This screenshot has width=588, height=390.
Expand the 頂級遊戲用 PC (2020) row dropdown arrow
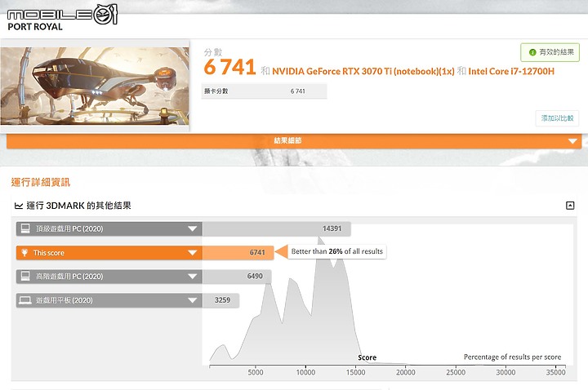pos(193,229)
